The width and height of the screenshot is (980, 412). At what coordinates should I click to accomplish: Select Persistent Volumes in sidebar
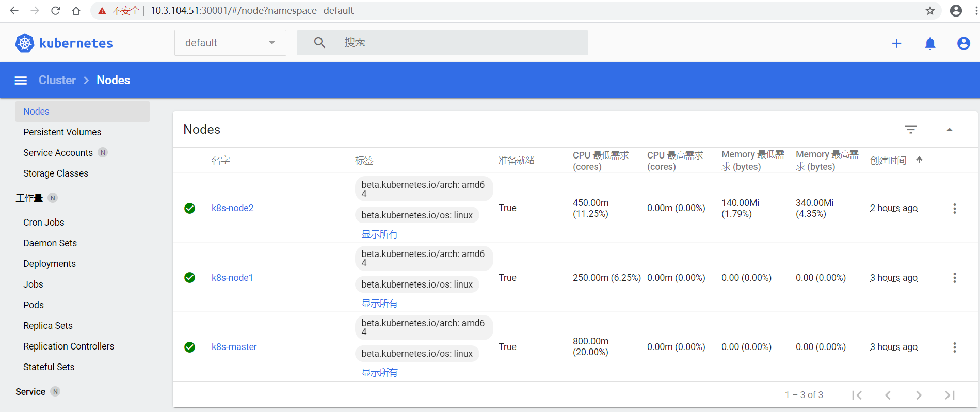[x=62, y=132]
